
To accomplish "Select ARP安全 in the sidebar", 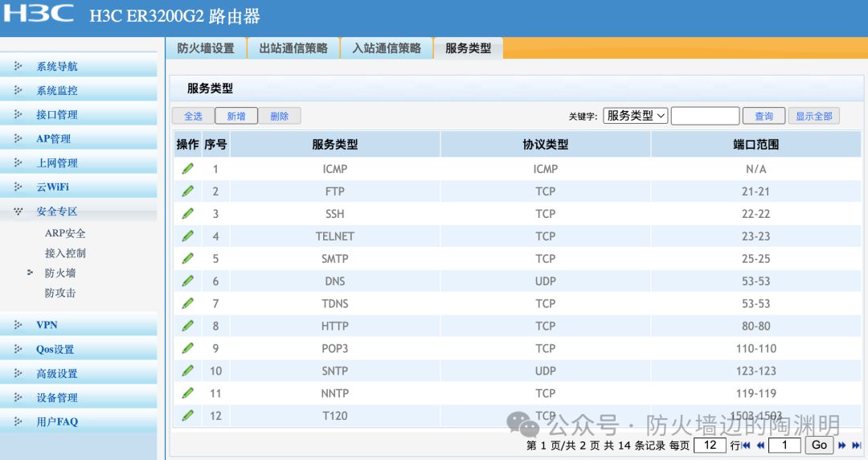I will point(65,233).
